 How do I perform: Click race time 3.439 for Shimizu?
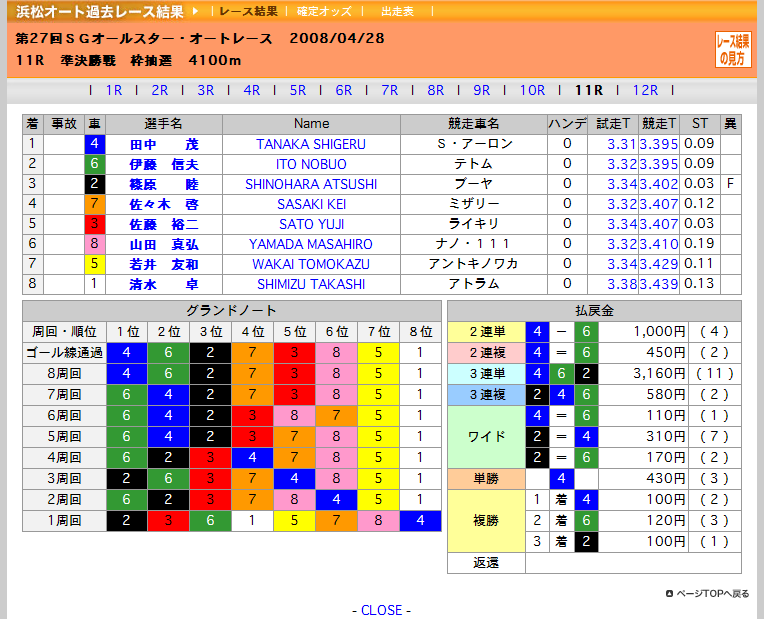(659, 284)
